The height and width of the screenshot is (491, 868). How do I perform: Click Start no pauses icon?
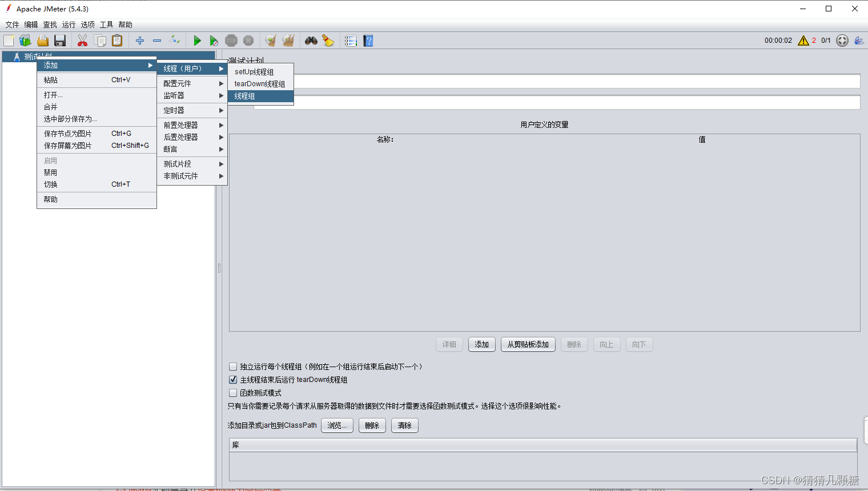pyautogui.click(x=214, y=41)
